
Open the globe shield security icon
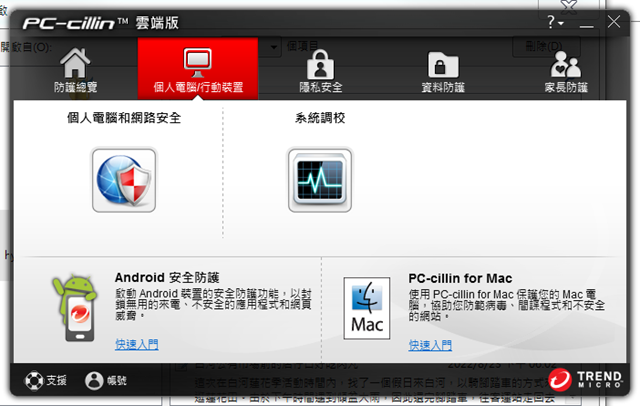pos(124,180)
